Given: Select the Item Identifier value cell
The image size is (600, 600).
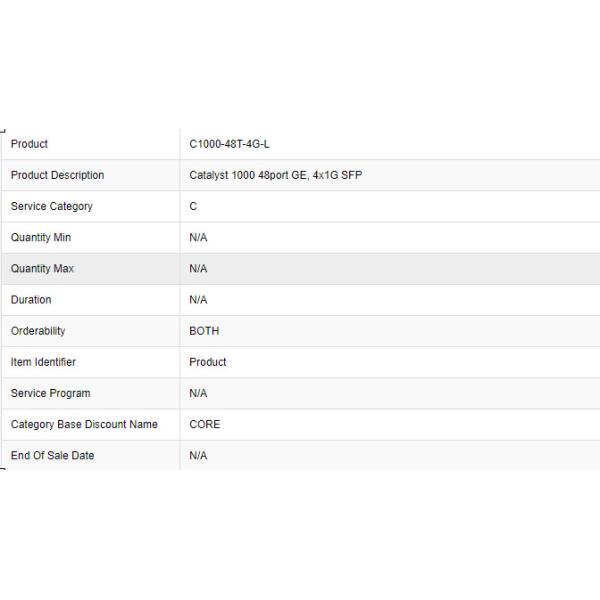Looking at the screenshot, I should pos(208,362).
